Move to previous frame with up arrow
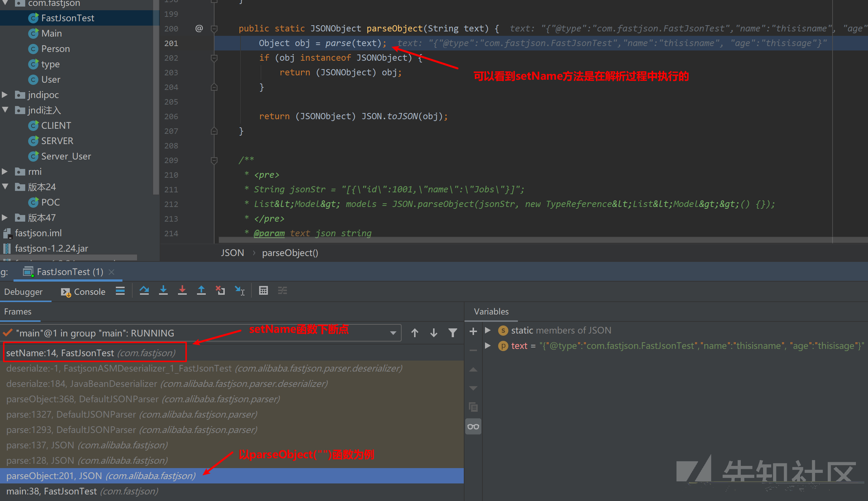 415,333
